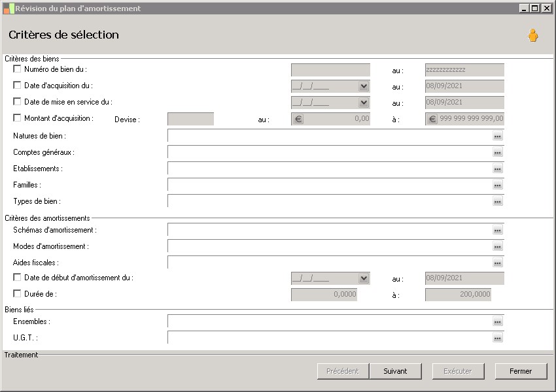Open the U.G.T. ellipsis browse button
Screen dimensions: 556x392
coord(497,338)
